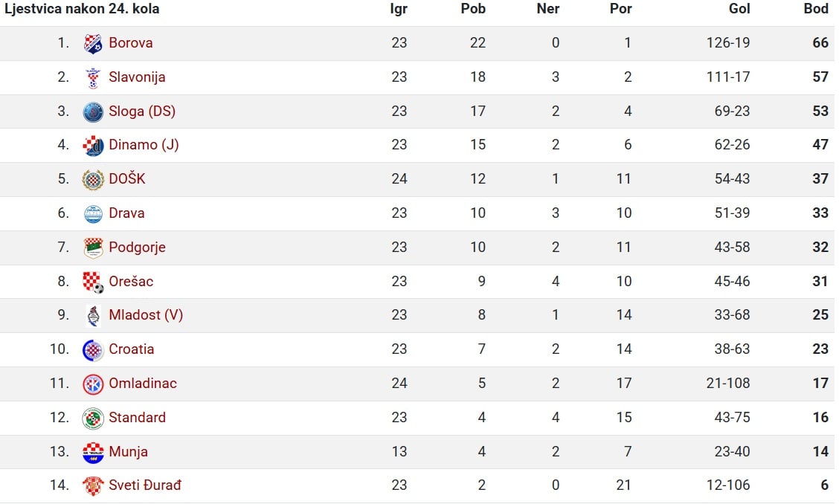This screenshot has width=839, height=504.
Task: Click the Munja club crest icon
Action: pos(93,453)
